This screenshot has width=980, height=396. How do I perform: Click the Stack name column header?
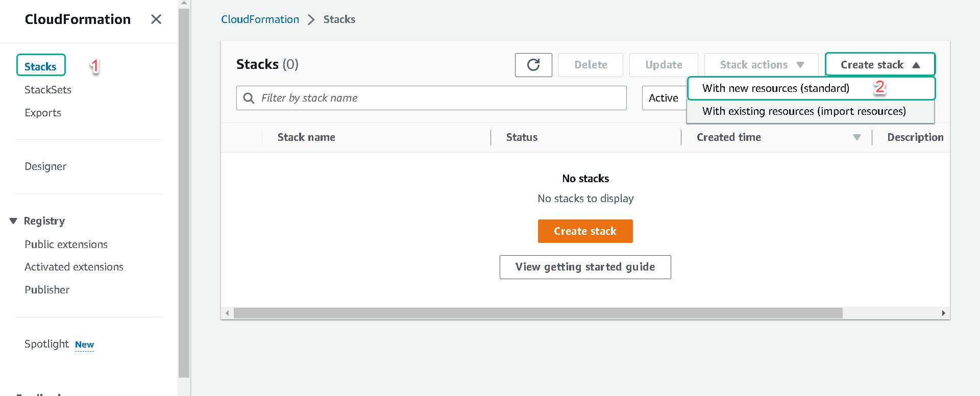(x=306, y=137)
